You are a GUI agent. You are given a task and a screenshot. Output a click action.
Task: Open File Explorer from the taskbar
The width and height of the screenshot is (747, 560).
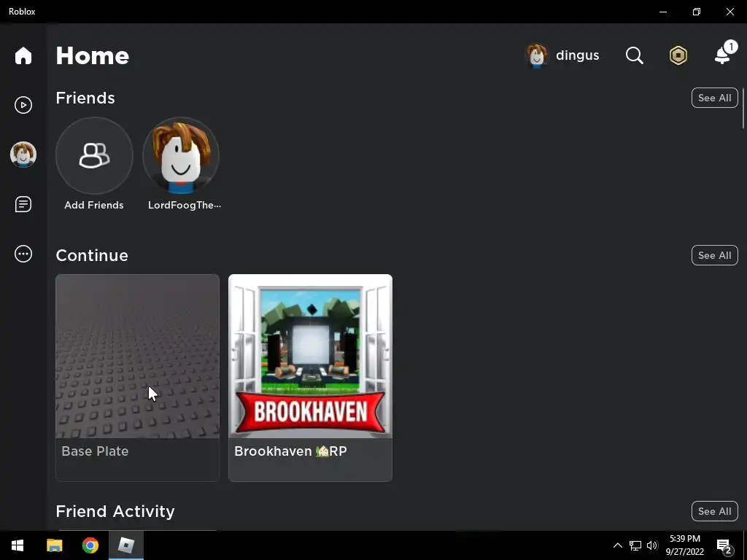(54, 545)
